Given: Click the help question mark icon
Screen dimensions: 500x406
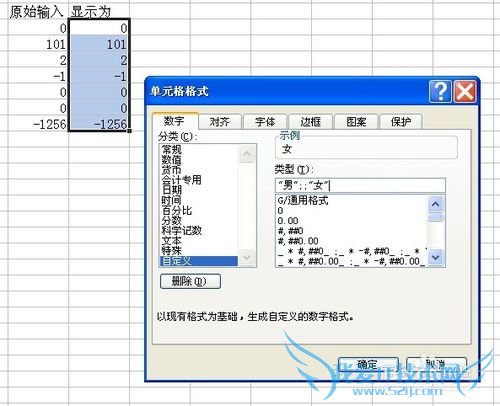Looking at the screenshot, I should (x=440, y=91).
